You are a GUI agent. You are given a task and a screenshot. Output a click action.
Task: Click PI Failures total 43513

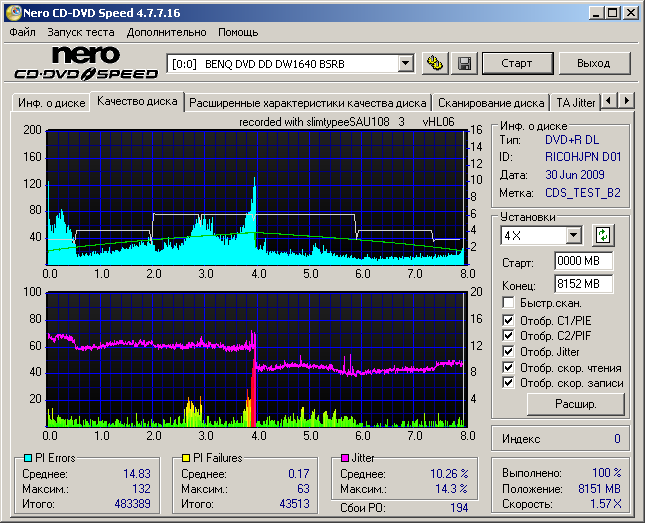click(294, 504)
